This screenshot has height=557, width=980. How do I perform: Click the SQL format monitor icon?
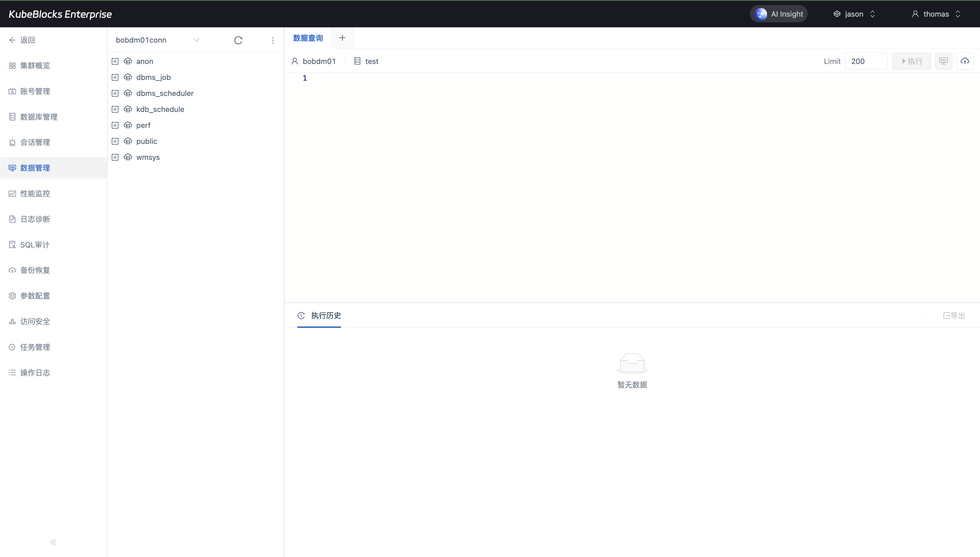[943, 61]
